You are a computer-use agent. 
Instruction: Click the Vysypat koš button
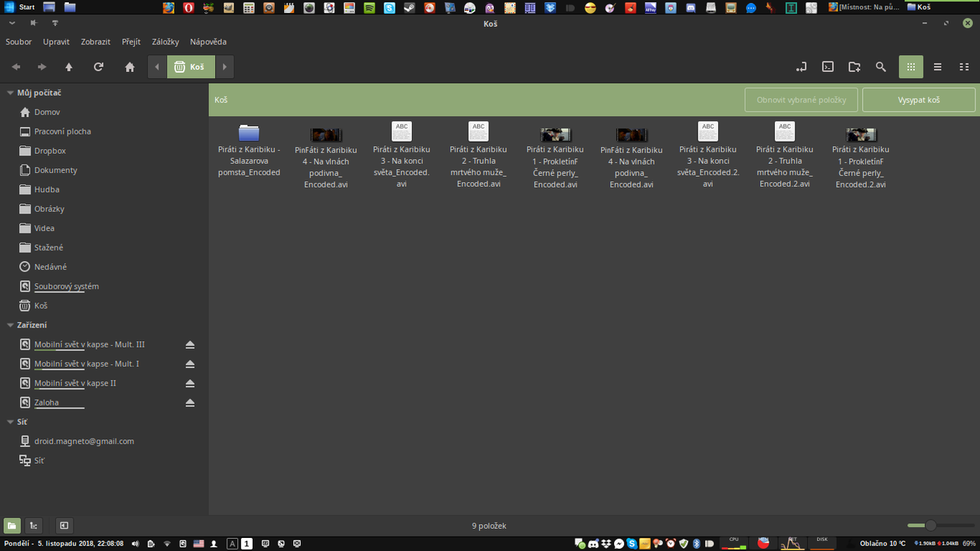pos(919,99)
